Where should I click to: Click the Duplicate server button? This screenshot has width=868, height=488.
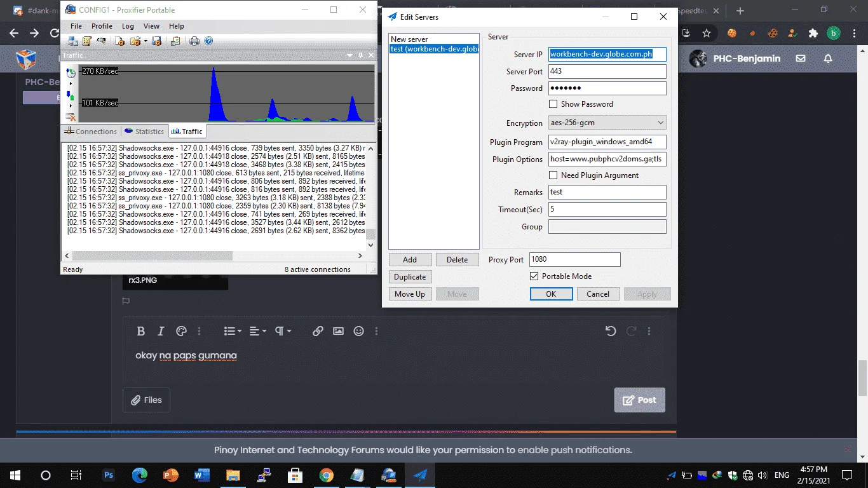pyautogui.click(x=410, y=276)
